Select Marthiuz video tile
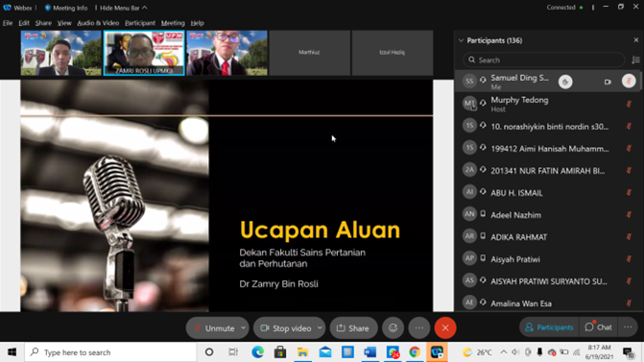This screenshot has height=362, width=644. tap(309, 53)
